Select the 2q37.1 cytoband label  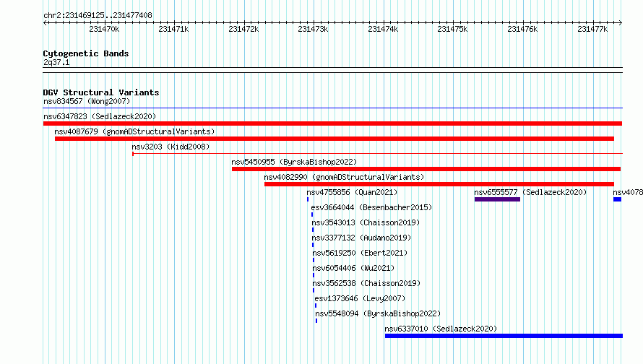tap(56, 62)
